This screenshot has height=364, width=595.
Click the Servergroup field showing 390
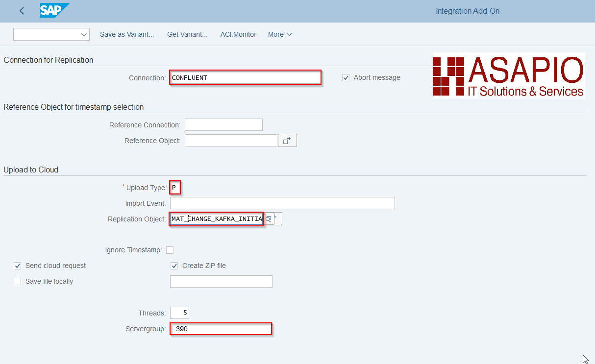click(221, 329)
